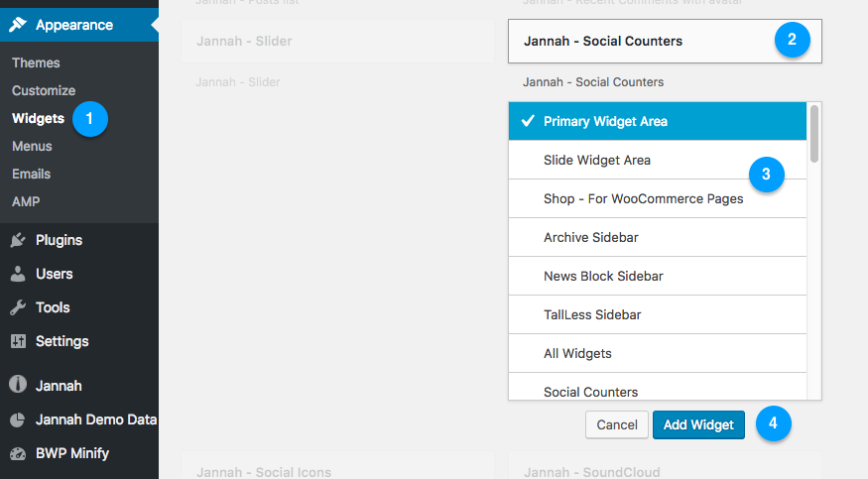Click the Jannah Demo Data pie icon
Screen dimensions: 868x479
18,419
